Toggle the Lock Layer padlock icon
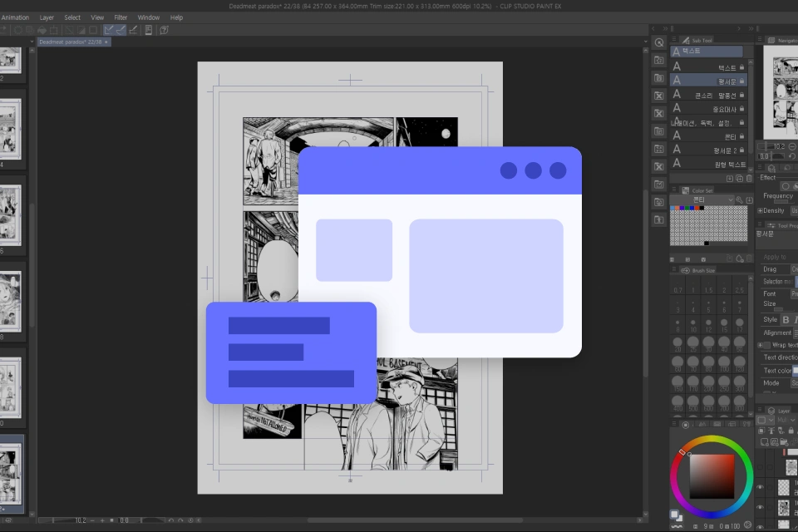The height and width of the screenshot is (532, 798). pyautogui.click(x=791, y=431)
